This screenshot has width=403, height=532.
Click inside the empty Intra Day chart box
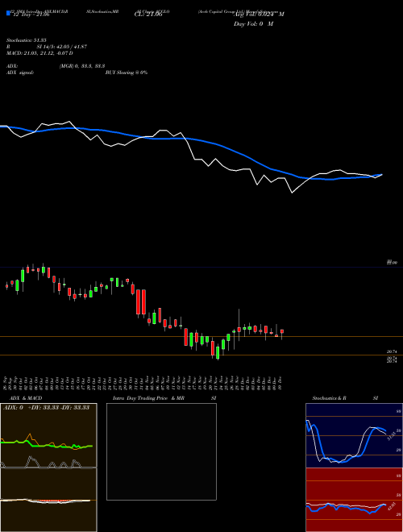pyautogui.click(x=161, y=451)
